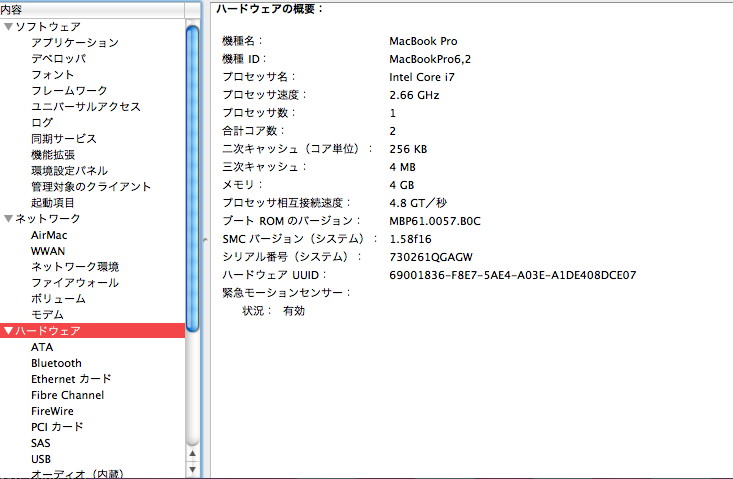Select ログ in the sidebar
Viewport: 733px width, 479px height.
coord(42,122)
